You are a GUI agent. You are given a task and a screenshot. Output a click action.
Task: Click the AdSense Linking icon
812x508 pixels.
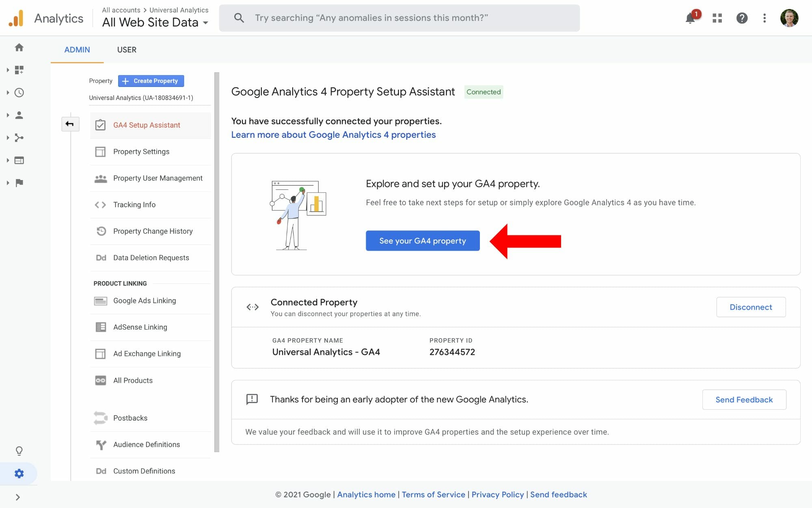[x=101, y=327]
